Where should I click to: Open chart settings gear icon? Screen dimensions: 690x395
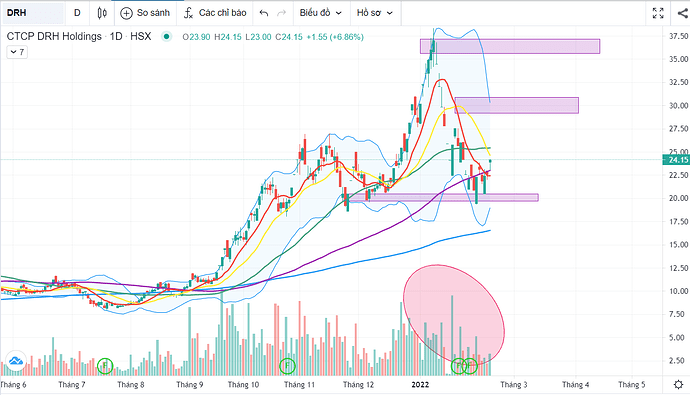point(678,384)
